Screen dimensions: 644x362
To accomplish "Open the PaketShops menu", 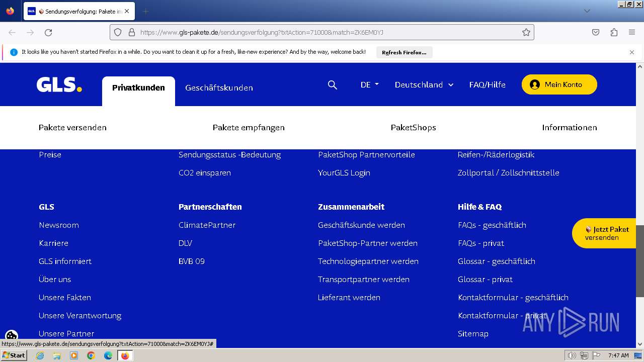I will pos(414,128).
